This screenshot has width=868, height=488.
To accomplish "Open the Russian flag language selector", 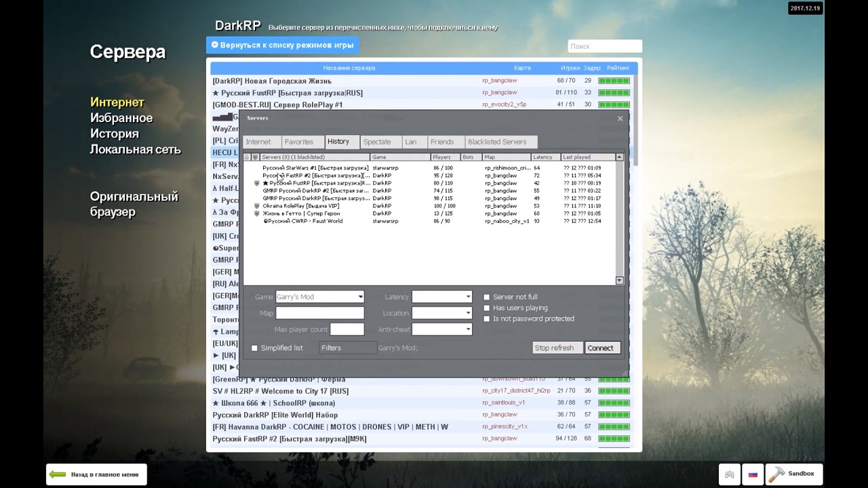I will [753, 474].
